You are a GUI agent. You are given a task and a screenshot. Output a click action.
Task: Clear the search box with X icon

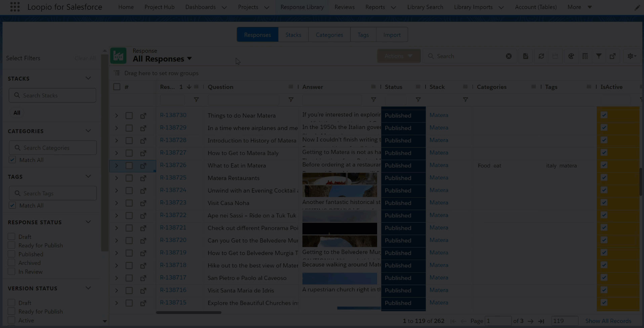pos(509,56)
